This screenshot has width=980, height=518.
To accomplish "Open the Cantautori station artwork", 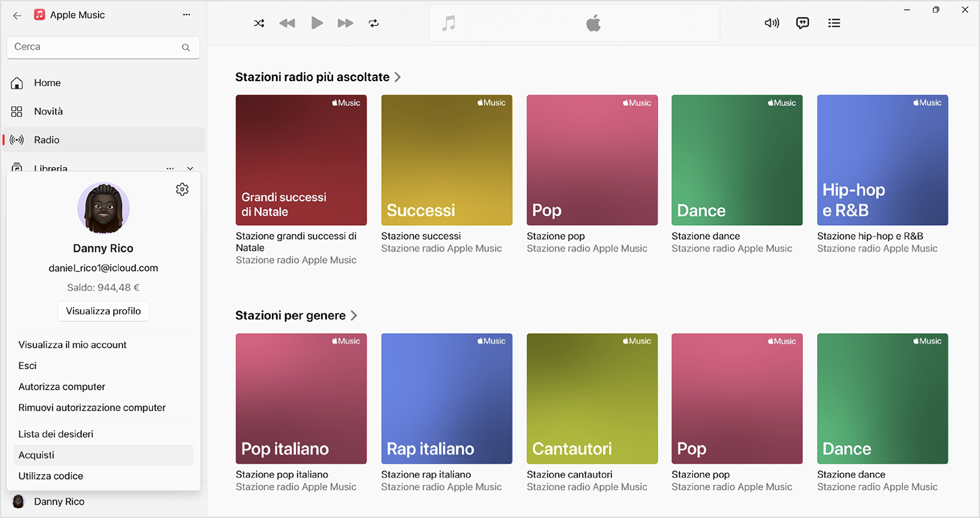I will (592, 399).
